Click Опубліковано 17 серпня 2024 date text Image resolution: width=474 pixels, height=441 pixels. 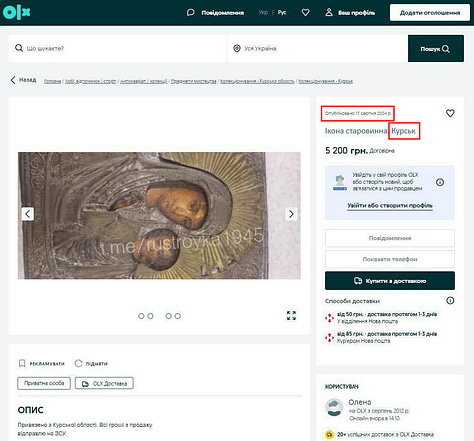(x=358, y=113)
